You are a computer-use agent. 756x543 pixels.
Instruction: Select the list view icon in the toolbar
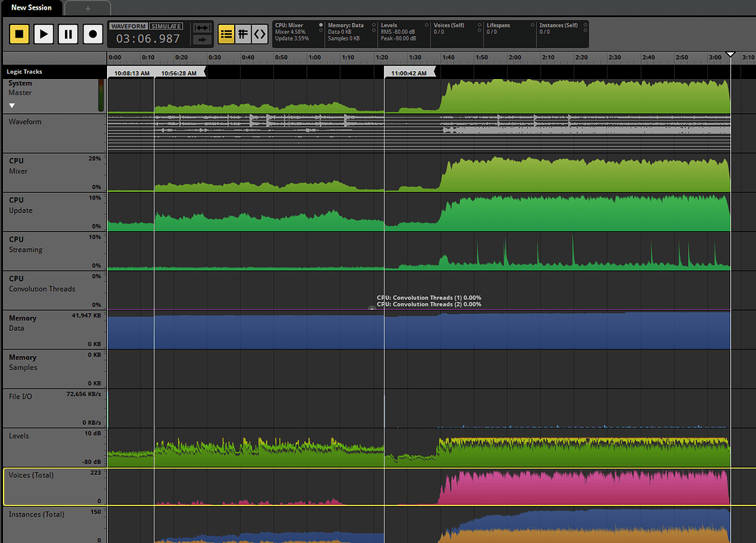226,33
